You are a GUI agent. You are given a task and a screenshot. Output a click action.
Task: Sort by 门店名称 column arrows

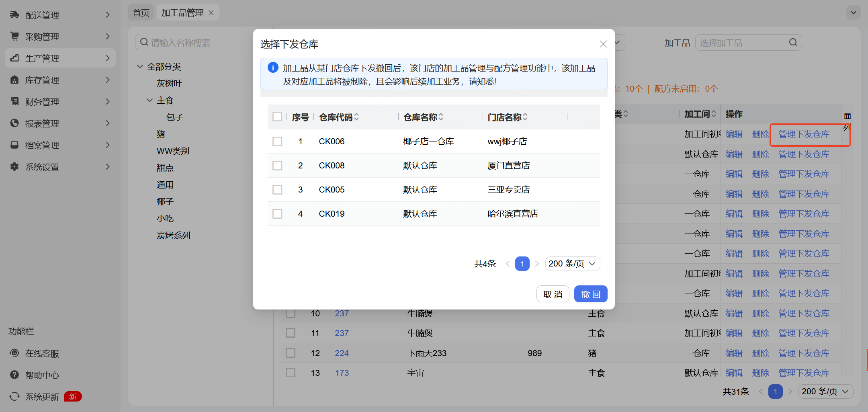525,117
